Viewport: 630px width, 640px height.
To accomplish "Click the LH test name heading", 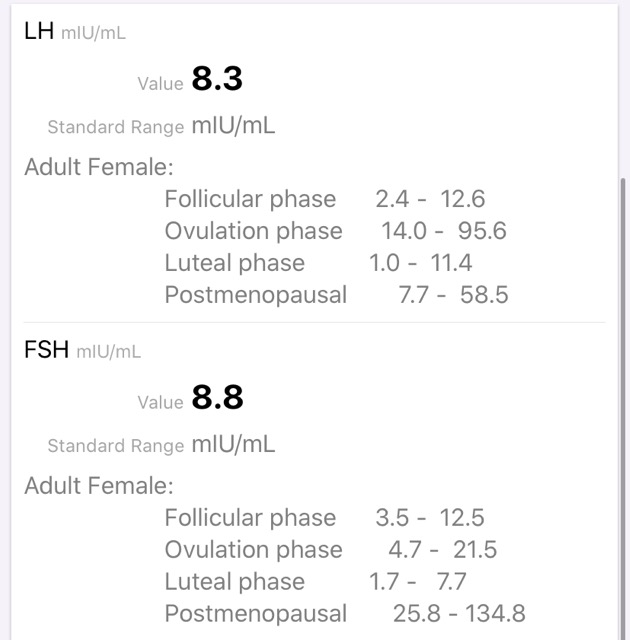I will click(x=39, y=31).
